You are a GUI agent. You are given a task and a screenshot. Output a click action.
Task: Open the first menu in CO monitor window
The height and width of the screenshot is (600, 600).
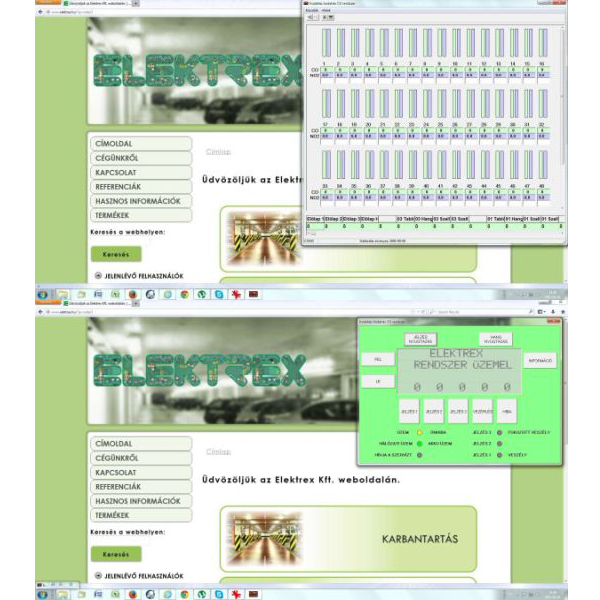(311, 10)
